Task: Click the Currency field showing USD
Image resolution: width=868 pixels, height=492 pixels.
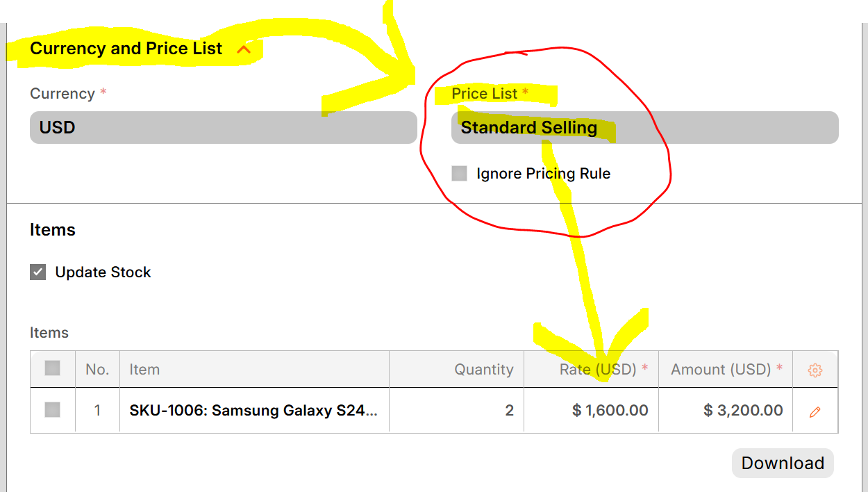Action: (x=223, y=128)
